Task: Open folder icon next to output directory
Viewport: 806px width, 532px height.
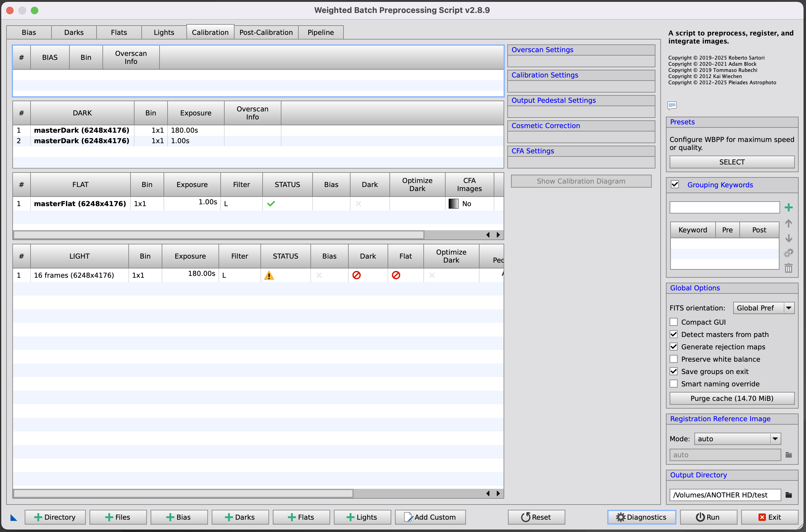Action: click(788, 495)
